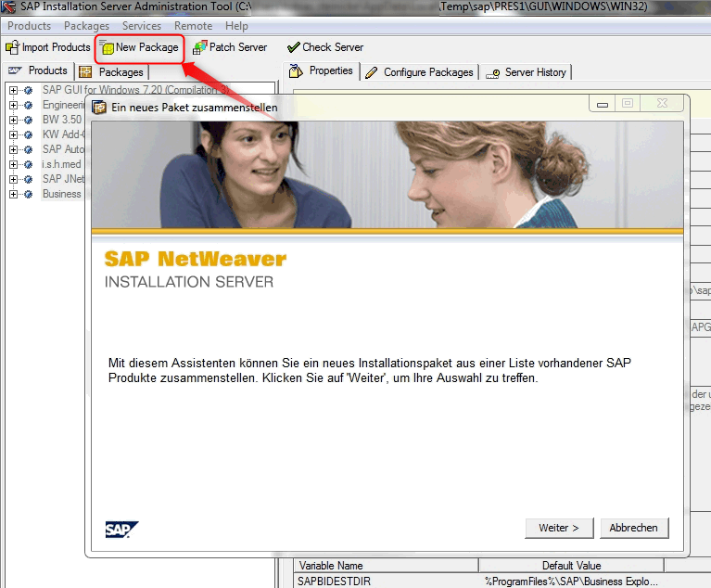Click the Configure Packages pencil icon
711x588 pixels.
click(x=372, y=72)
